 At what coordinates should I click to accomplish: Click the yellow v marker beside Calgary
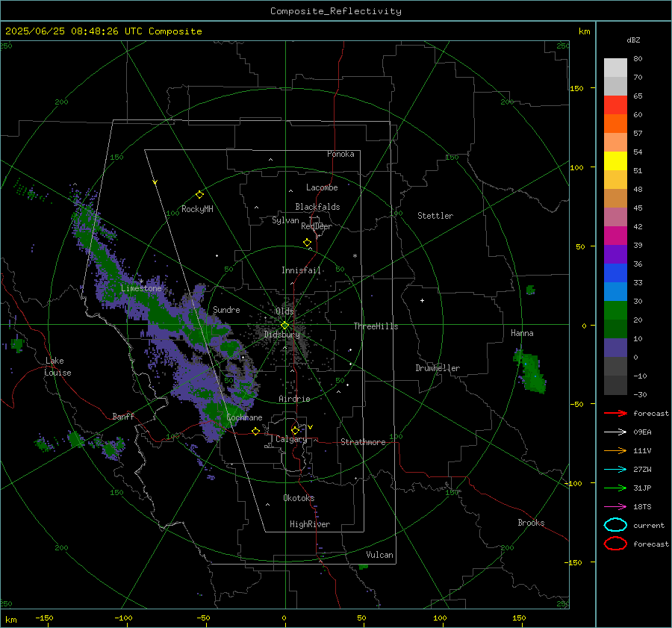[311, 427]
